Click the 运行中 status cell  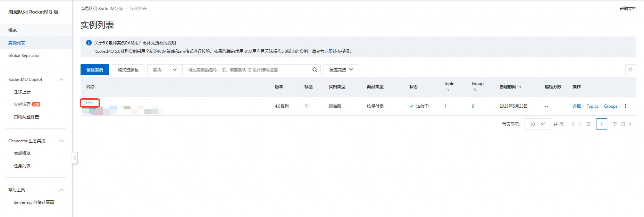[419, 106]
